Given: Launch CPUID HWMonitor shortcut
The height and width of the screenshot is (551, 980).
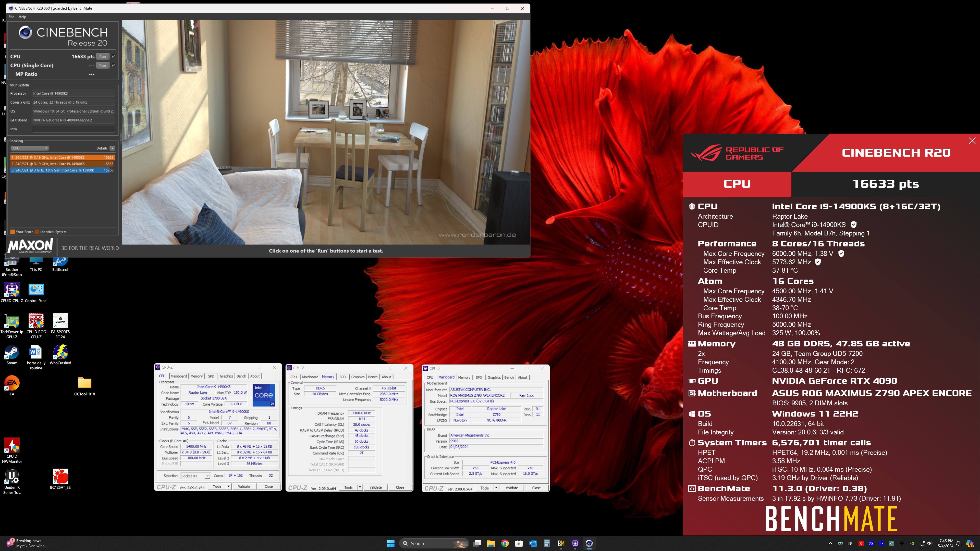Looking at the screenshot, I should (12, 450).
